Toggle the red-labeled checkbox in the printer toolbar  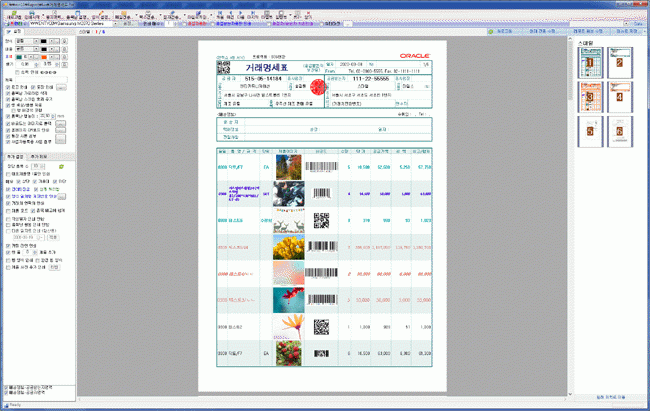click(184, 24)
